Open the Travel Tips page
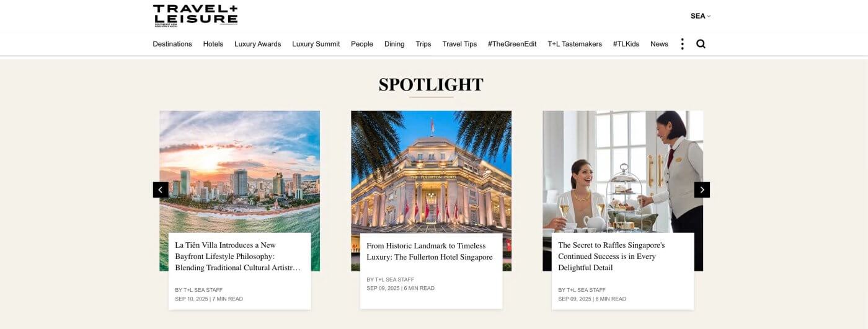The height and width of the screenshot is (329, 868). tap(459, 44)
